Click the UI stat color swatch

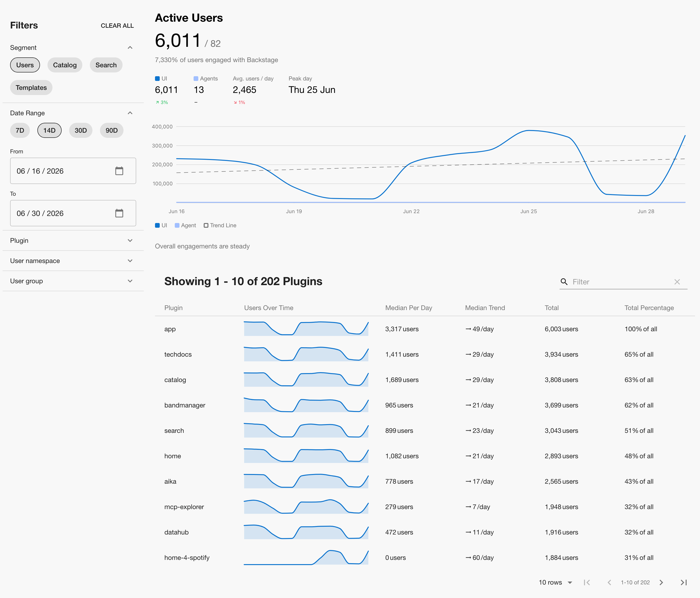157,78
